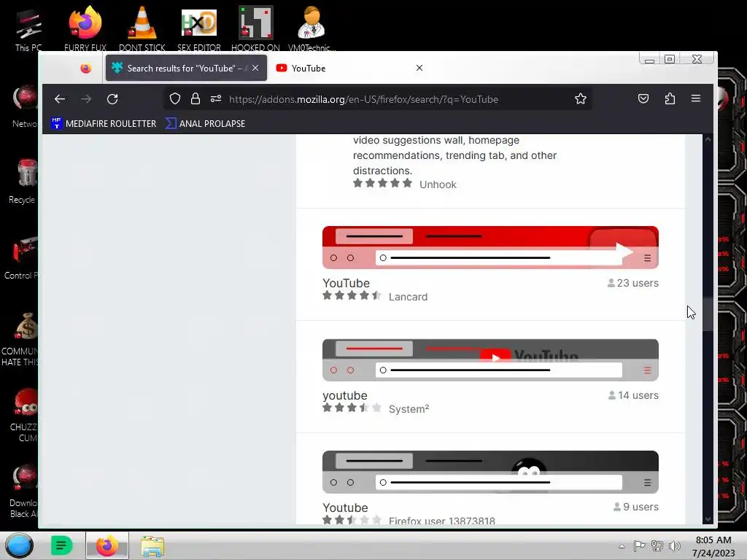Viewport: 747px width, 560px height.
Task: Click the star rating of Lancard's YouTube
Action: 352,296
